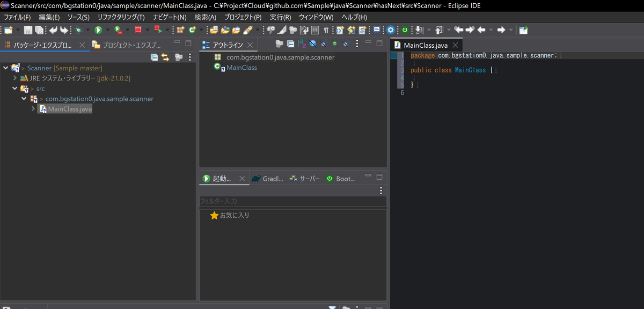
Task: Open dropdown arrow next to New icon
Action: (18, 30)
